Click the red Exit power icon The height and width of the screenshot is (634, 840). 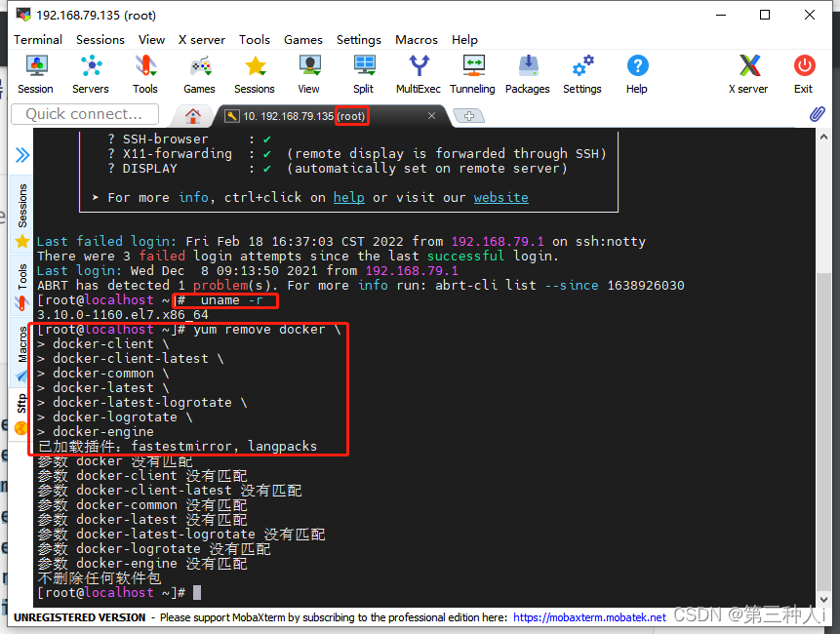804,74
